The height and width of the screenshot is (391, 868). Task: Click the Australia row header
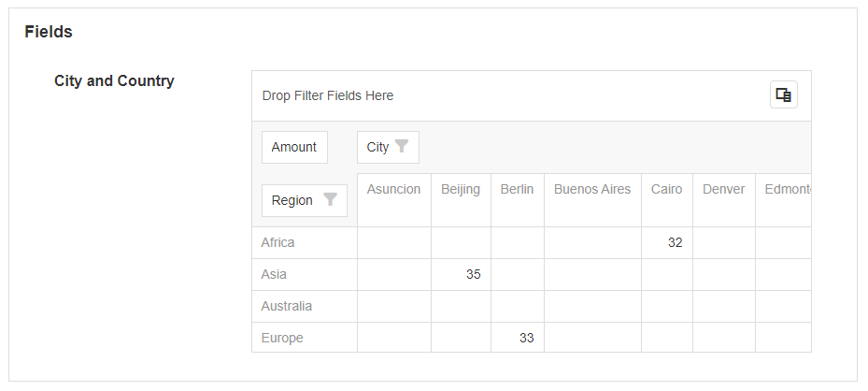pos(286,306)
